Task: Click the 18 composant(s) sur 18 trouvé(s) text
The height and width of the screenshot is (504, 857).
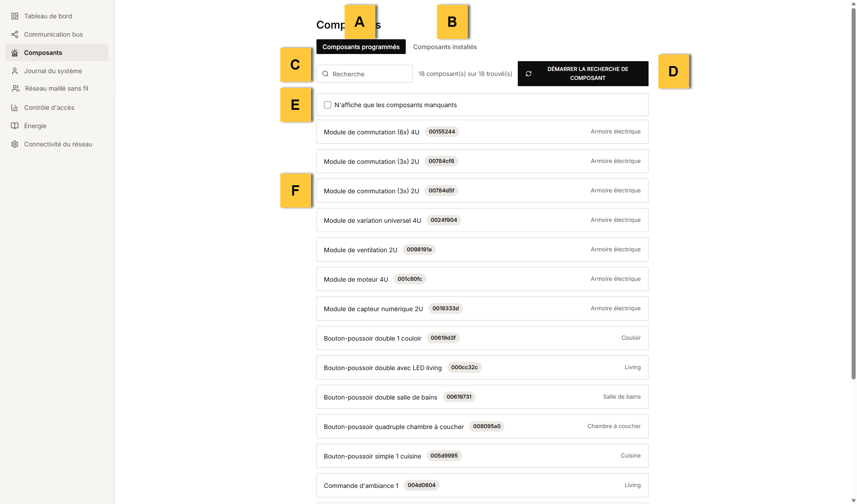Action: (465, 74)
